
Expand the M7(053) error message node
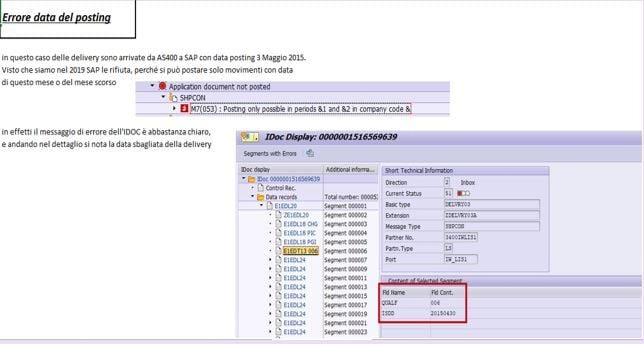pos(174,108)
